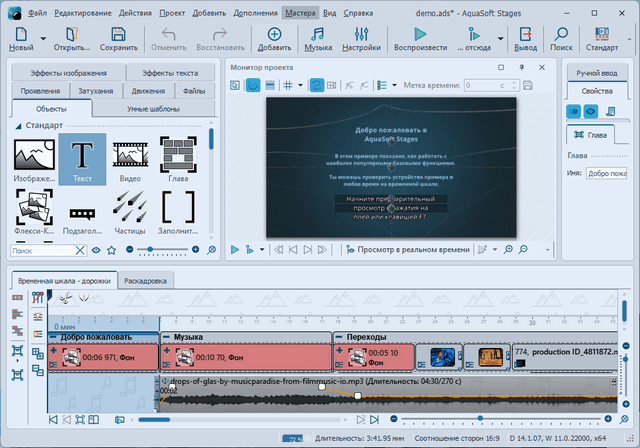Click the toolbox icon size slider
This screenshot has height=448, width=640.
(150, 249)
